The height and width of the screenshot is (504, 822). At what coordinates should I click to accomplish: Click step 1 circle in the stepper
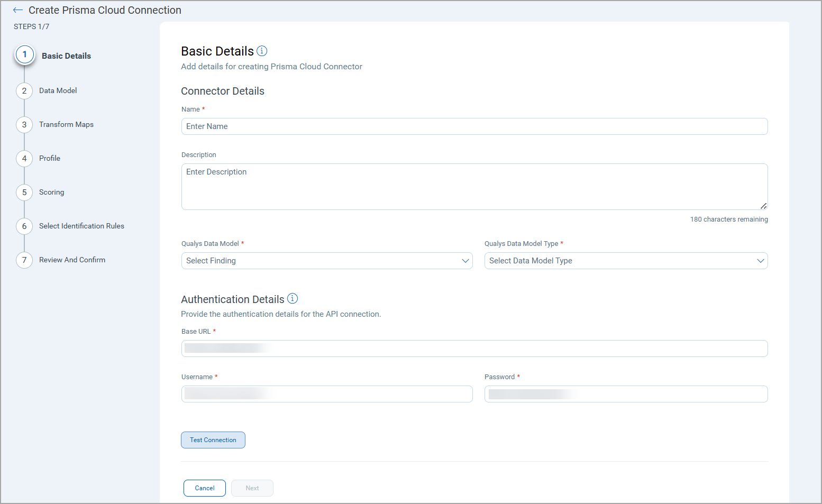pyautogui.click(x=25, y=55)
